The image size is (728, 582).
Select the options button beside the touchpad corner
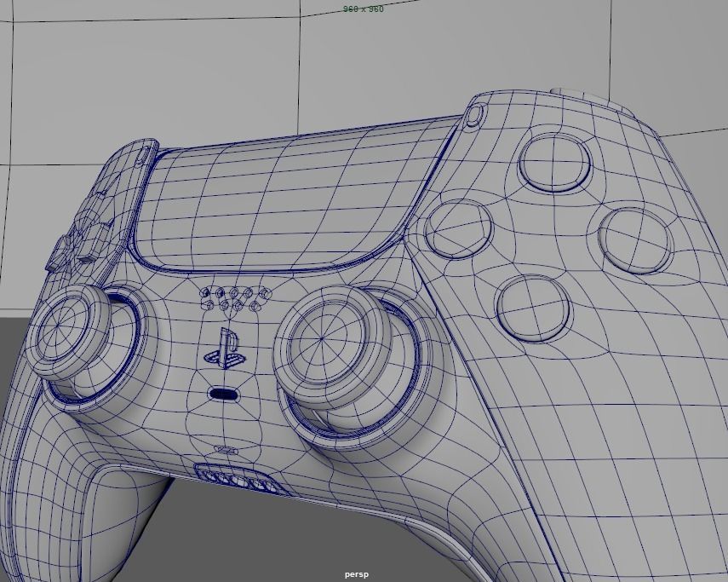point(475,115)
